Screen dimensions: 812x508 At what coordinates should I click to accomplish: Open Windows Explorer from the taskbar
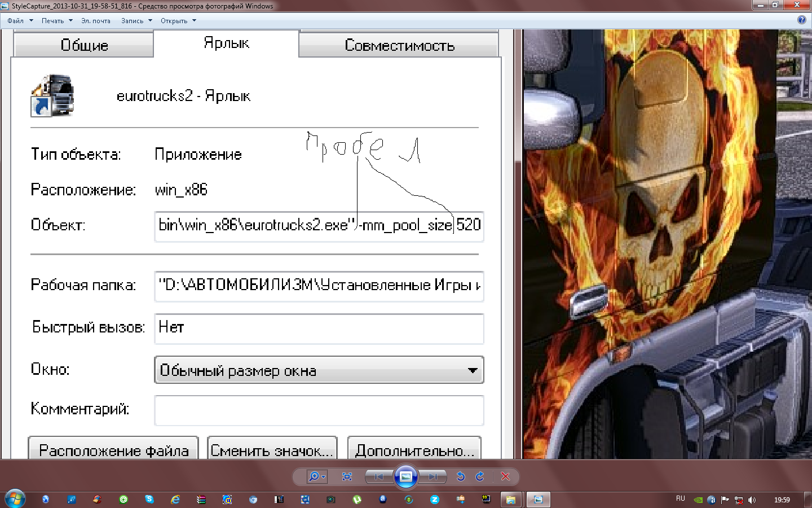511,500
